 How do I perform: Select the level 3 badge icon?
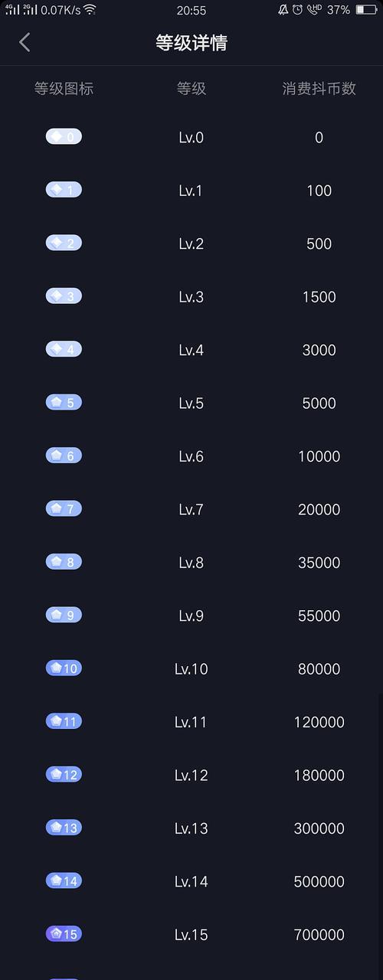64,296
